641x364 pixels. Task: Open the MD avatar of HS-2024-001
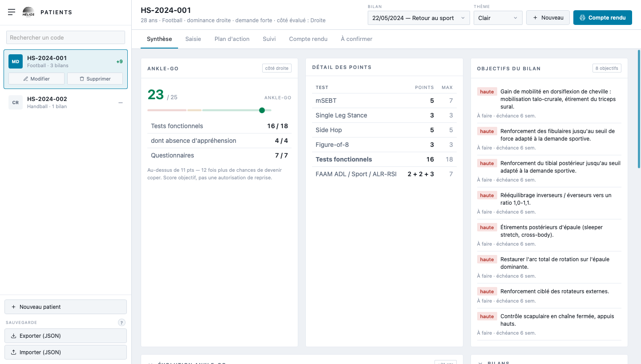click(x=16, y=61)
